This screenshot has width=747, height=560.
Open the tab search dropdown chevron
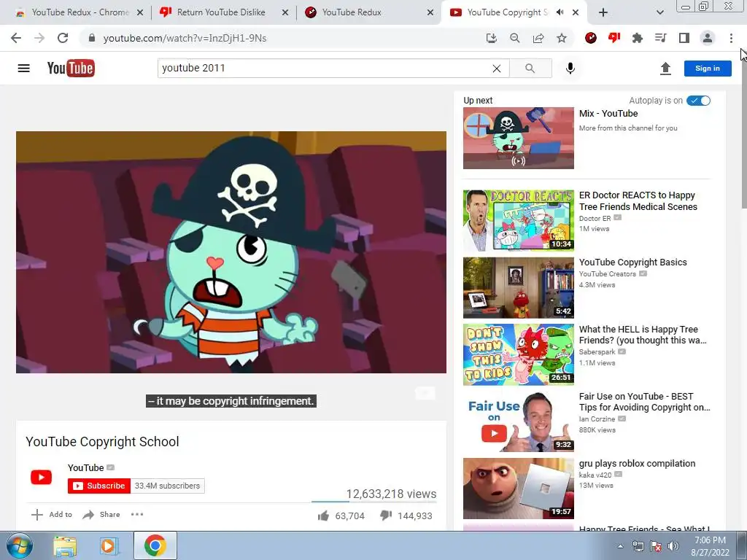coord(659,12)
